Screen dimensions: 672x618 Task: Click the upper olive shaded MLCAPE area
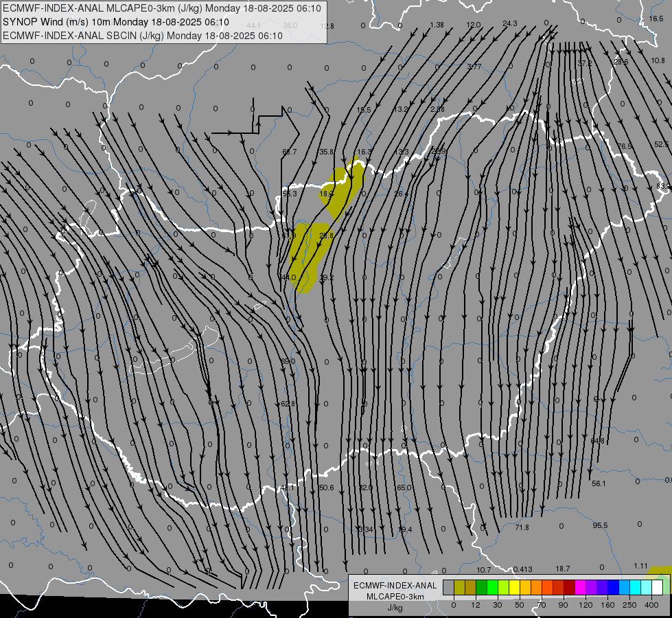[343, 189]
